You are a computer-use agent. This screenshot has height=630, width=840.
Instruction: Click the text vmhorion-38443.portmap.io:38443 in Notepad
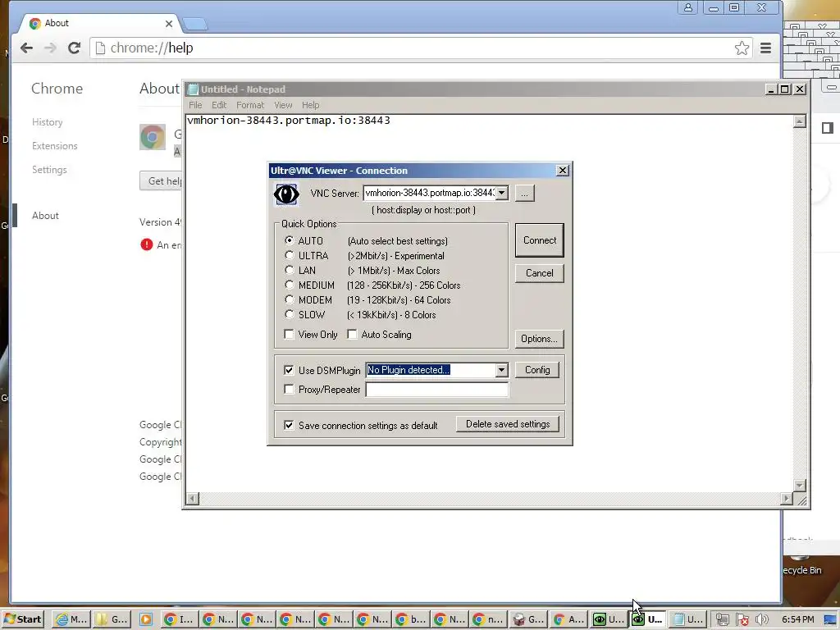[289, 121]
